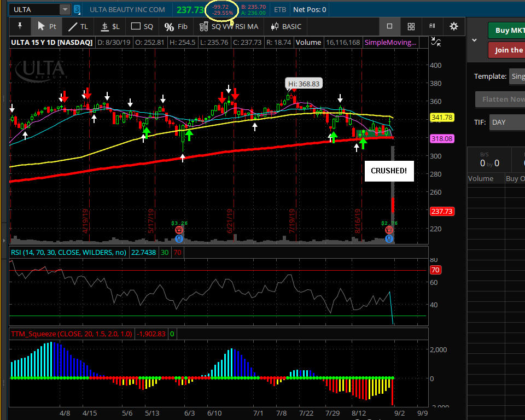Switch to single chart layout

click(x=389, y=26)
